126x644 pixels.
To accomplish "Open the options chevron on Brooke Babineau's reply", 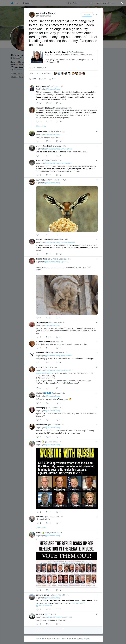I will pos(97,259).
